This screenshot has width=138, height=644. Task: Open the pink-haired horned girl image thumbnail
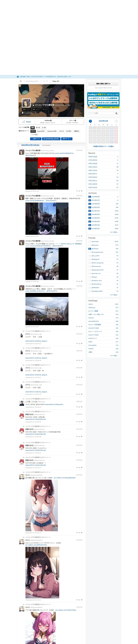(41, 628)
